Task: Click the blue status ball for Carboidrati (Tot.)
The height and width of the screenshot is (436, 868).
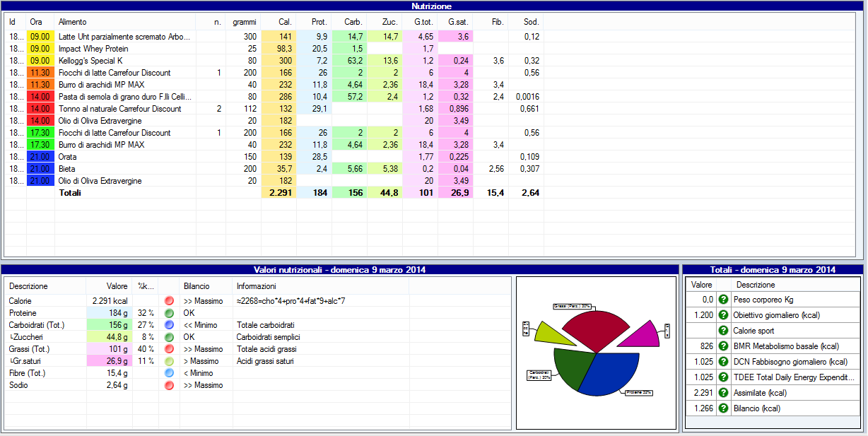Action: (x=169, y=325)
